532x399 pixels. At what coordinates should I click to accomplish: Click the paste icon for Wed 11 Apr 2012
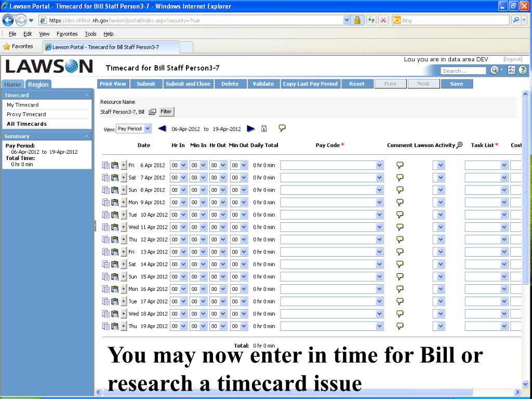(115, 227)
